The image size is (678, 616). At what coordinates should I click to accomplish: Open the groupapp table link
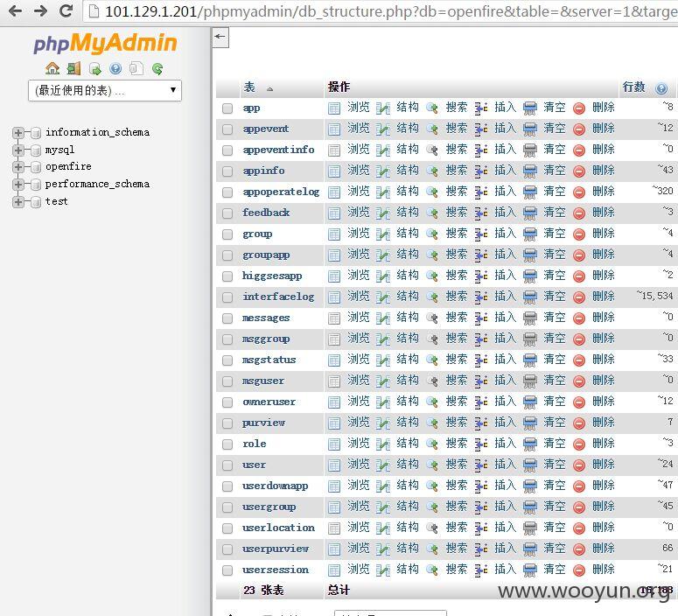coord(266,255)
